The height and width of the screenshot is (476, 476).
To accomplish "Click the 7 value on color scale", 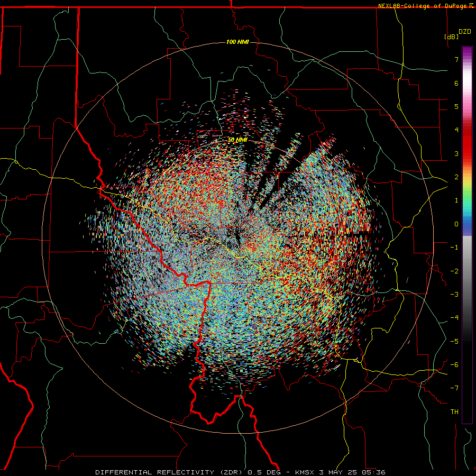I will pyautogui.click(x=456, y=59).
